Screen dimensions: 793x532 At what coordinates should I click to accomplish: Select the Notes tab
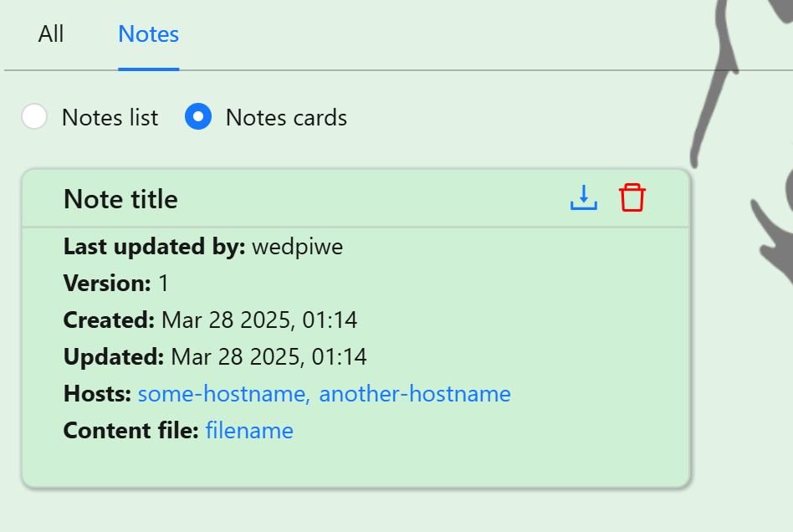(x=148, y=34)
